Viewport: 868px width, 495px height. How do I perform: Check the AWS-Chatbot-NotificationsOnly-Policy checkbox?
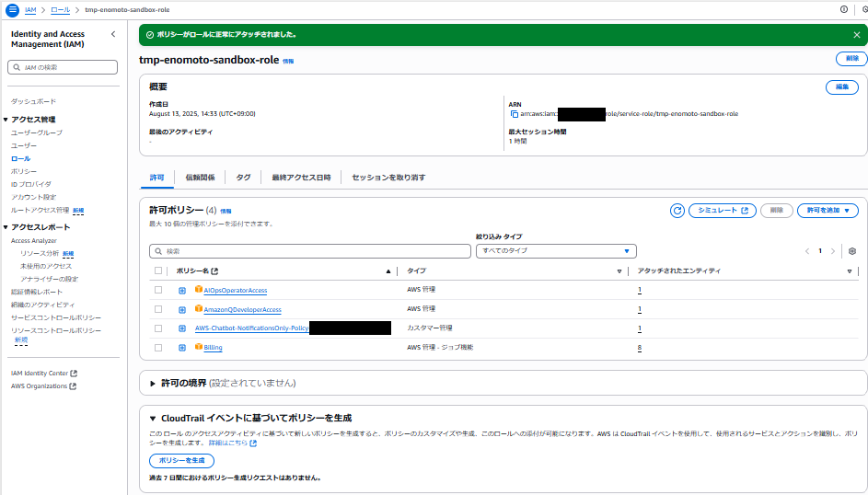(x=158, y=328)
